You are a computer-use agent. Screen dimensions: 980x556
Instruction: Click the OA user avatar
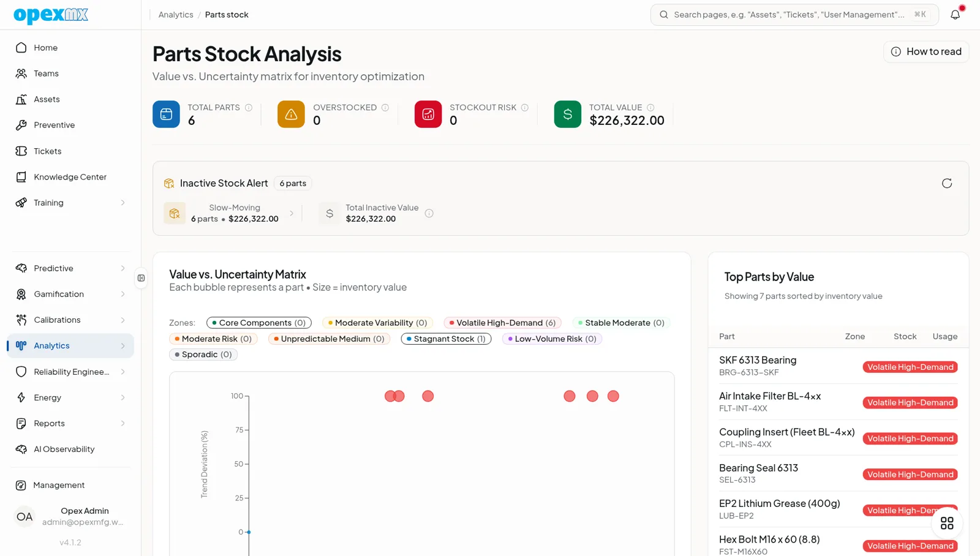click(24, 517)
